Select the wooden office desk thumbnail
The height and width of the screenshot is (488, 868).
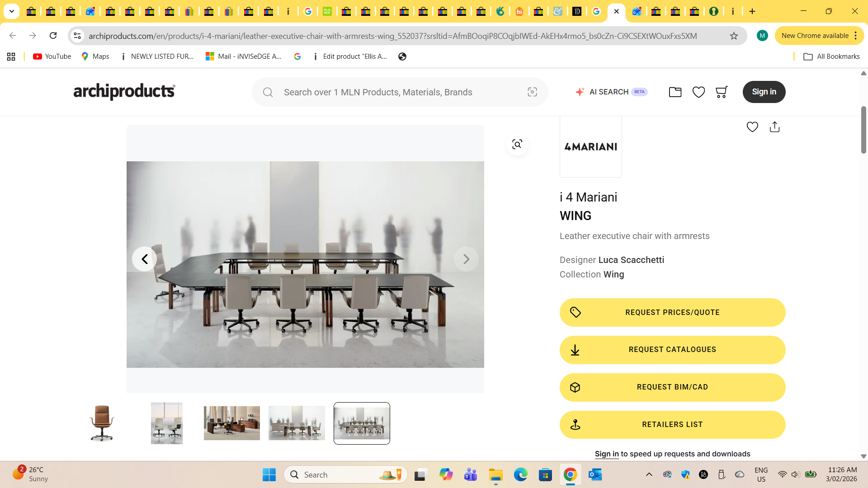(232, 423)
